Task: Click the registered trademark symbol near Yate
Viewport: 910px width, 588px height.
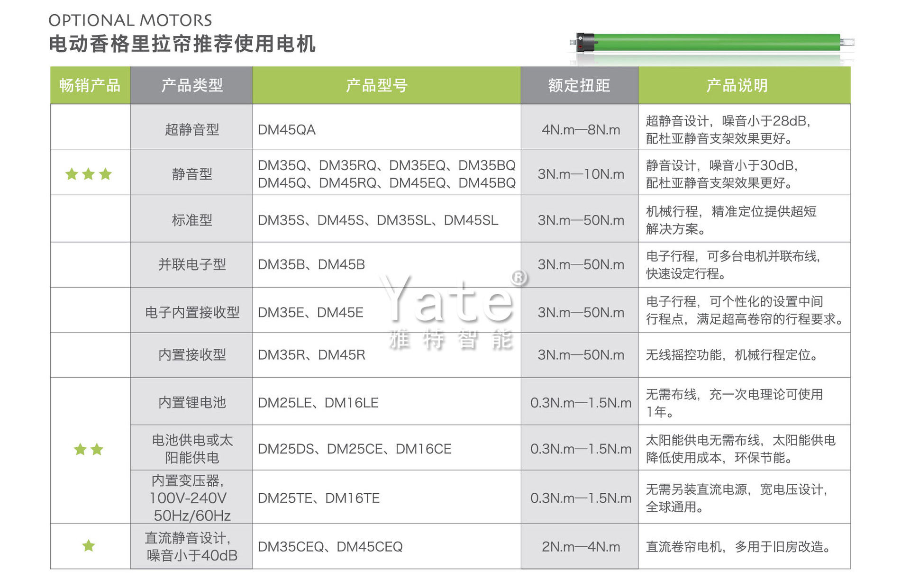Action: [519, 277]
